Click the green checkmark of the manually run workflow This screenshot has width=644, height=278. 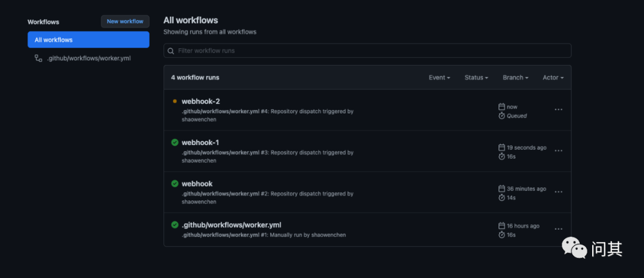pyautogui.click(x=175, y=225)
